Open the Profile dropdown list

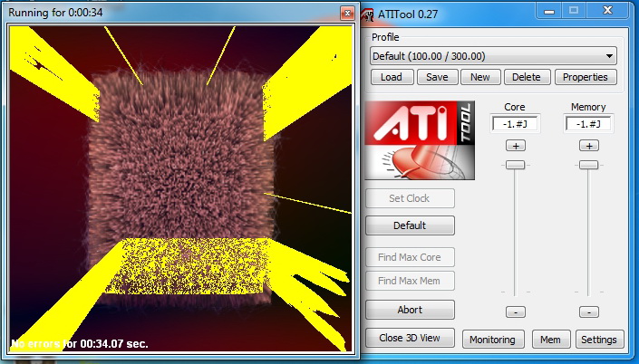pyautogui.click(x=493, y=55)
